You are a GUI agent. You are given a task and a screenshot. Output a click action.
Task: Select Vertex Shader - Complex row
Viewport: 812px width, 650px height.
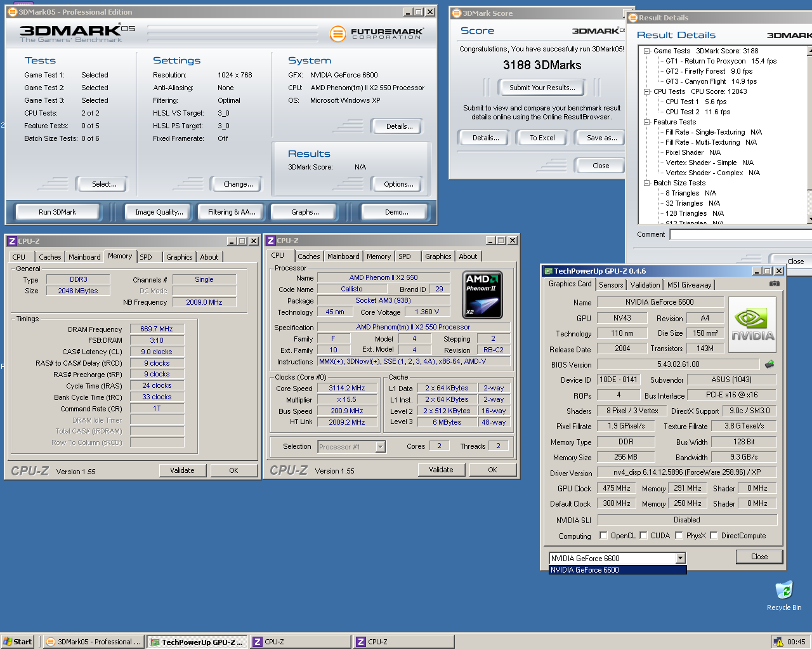tap(712, 173)
